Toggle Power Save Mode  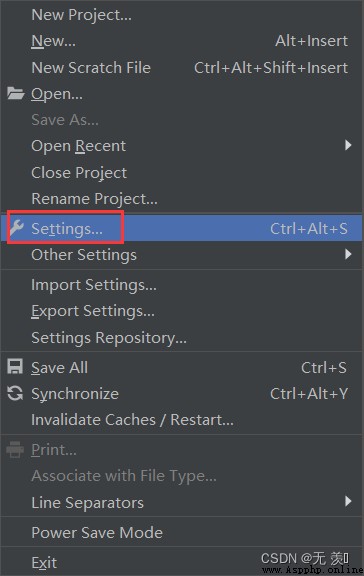point(182,532)
